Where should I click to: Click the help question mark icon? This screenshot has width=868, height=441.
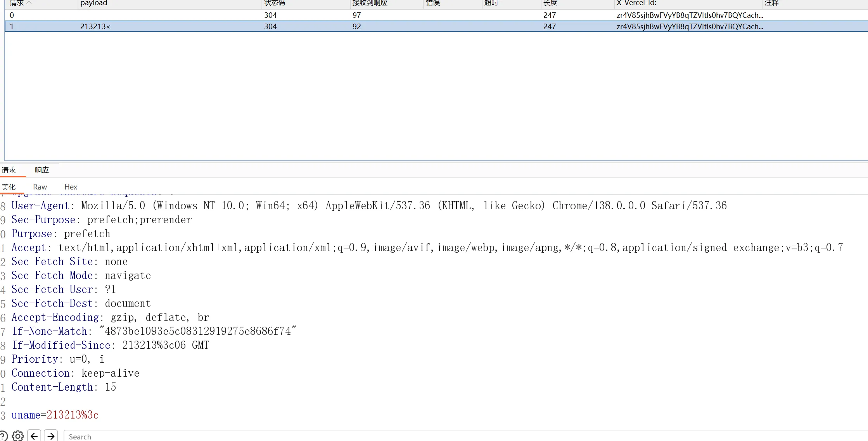pyautogui.click(x=2, y=436)
